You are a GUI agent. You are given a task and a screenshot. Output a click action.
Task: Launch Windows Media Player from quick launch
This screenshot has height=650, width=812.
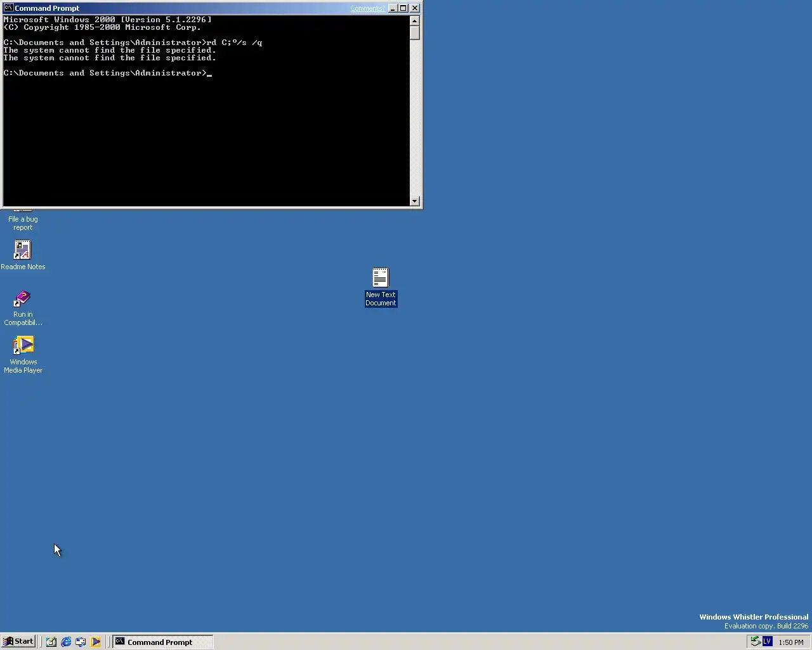(95, 642)
